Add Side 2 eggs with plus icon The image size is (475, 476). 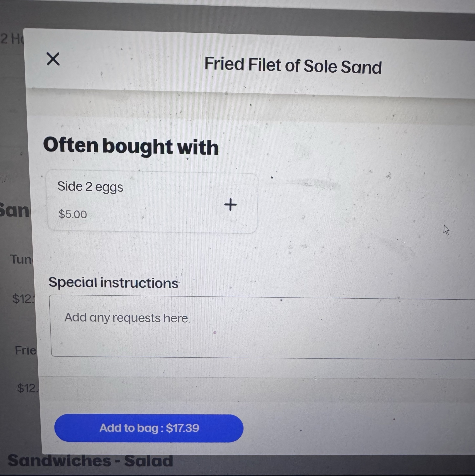click(x=230, y=205)
